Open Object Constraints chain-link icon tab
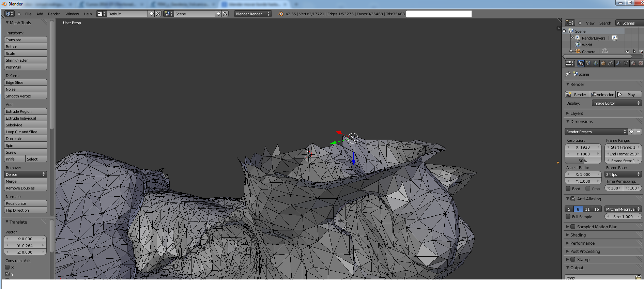Viewport: 644px width, 289px height. point(611,63)
